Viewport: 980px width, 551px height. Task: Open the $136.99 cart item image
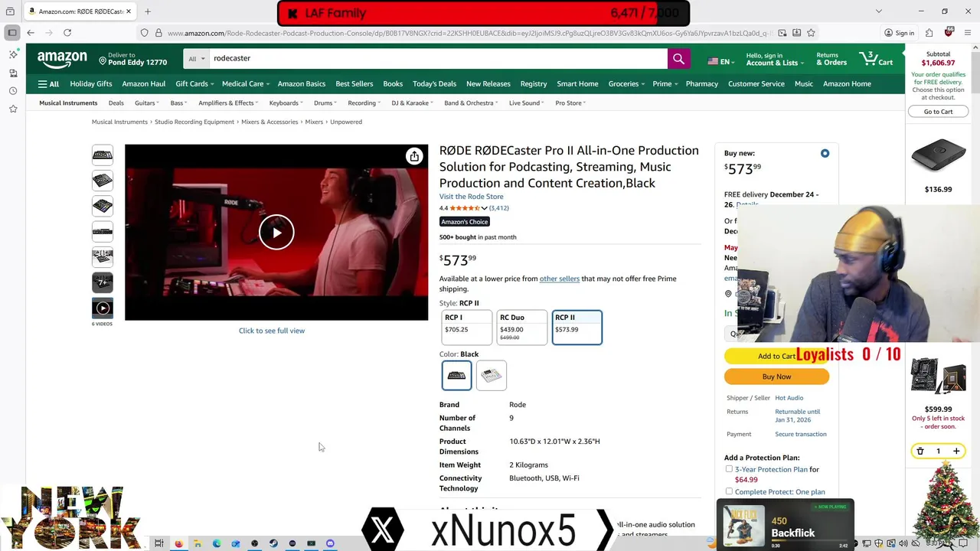938,156
